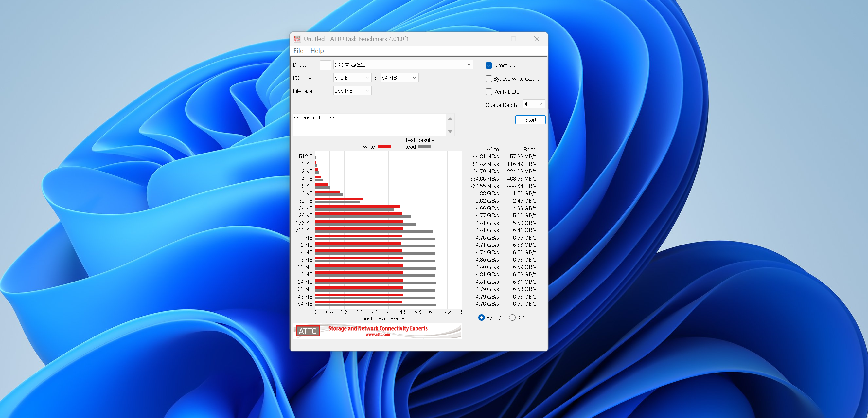
Task: Enable Bypass Write Cache option
Action: point(488,79)
